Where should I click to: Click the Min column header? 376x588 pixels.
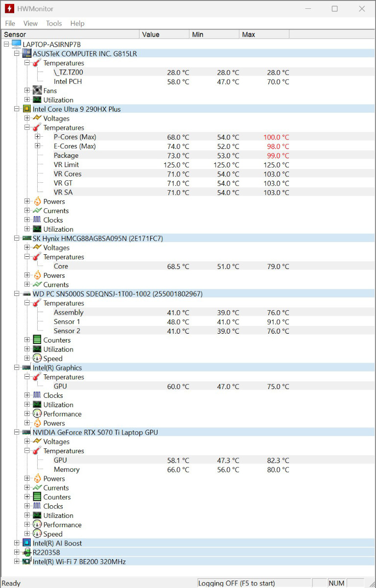pyautogui.click(x=214, y=34)
